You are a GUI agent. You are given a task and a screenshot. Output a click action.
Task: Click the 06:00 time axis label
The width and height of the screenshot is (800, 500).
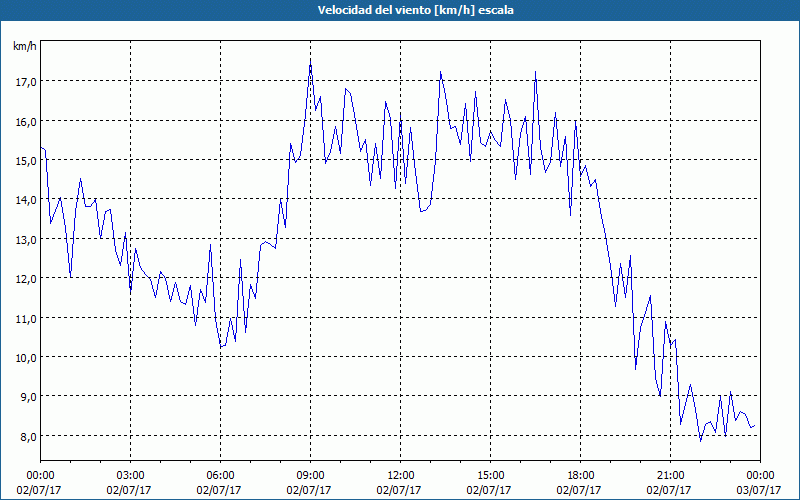pyautogui.click(x=220, y=476)
